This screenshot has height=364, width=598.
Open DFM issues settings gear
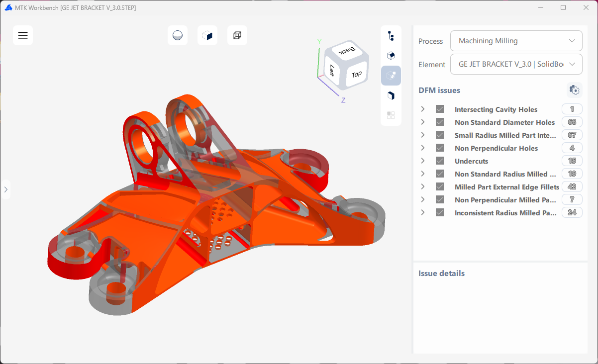pyautogui.click(x=574, y=90)
